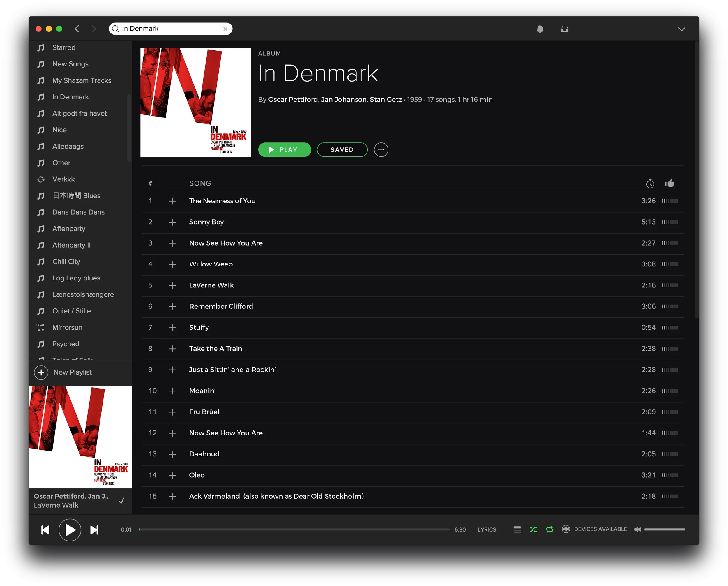Add Sonny Boy with its plus icon
Screen dimensions: 728x586
click(x=172, y=222)
